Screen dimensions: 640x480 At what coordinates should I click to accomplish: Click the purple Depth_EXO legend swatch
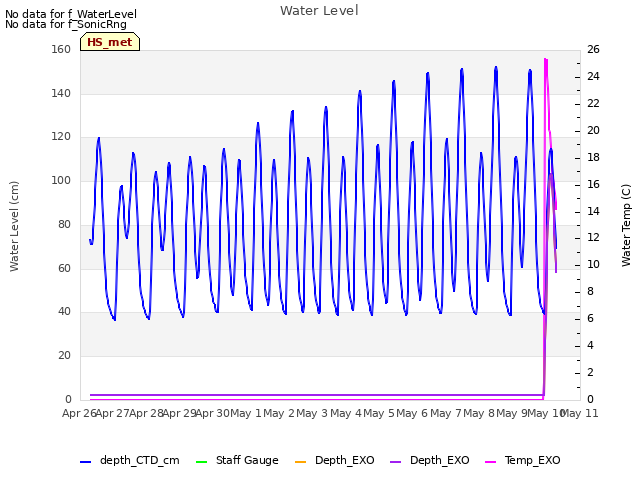pos(396,462)
